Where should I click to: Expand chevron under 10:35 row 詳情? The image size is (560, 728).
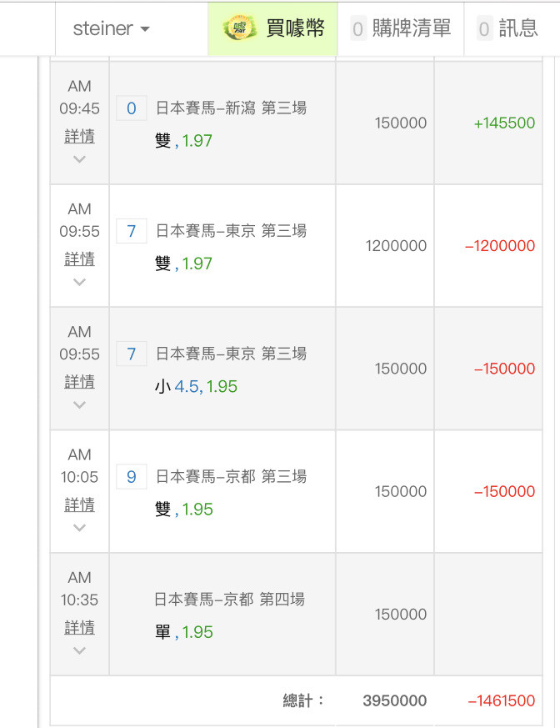pyautogui.click(x=79, y=650)
